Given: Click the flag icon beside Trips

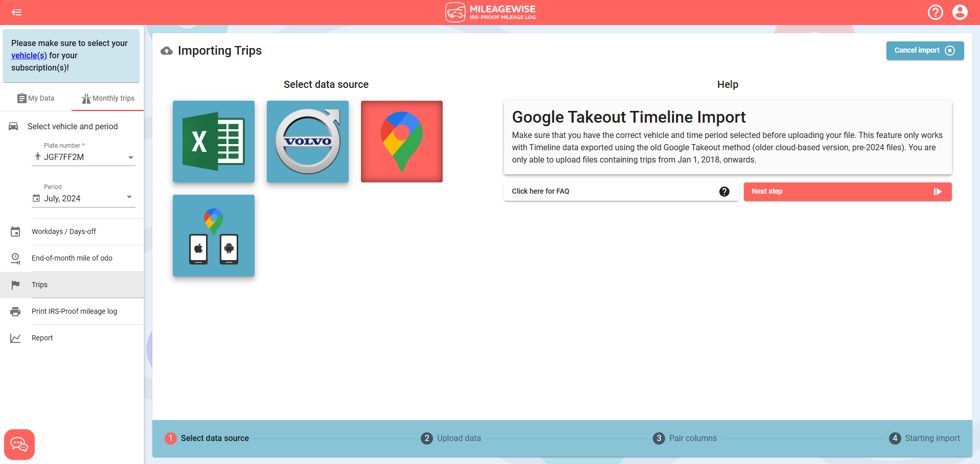Looking at the screenshot, I should coord(15,285).
